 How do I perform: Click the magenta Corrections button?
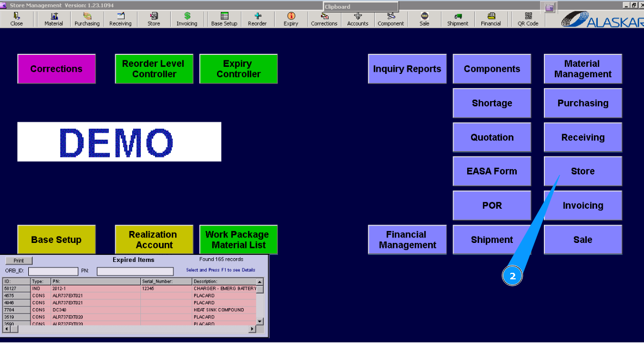click(x=57, y=69)
